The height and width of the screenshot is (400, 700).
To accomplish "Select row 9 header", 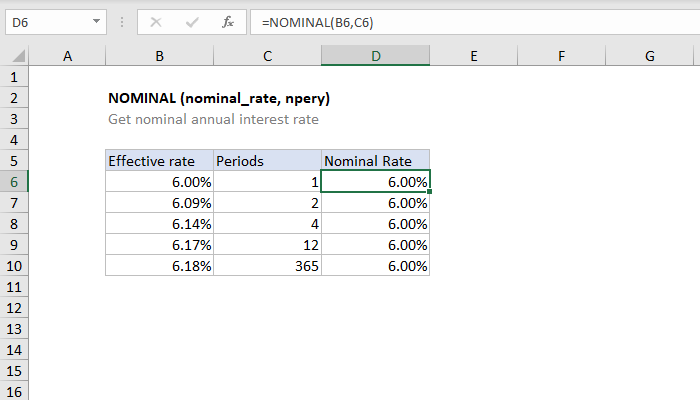I will pos(14,245).
